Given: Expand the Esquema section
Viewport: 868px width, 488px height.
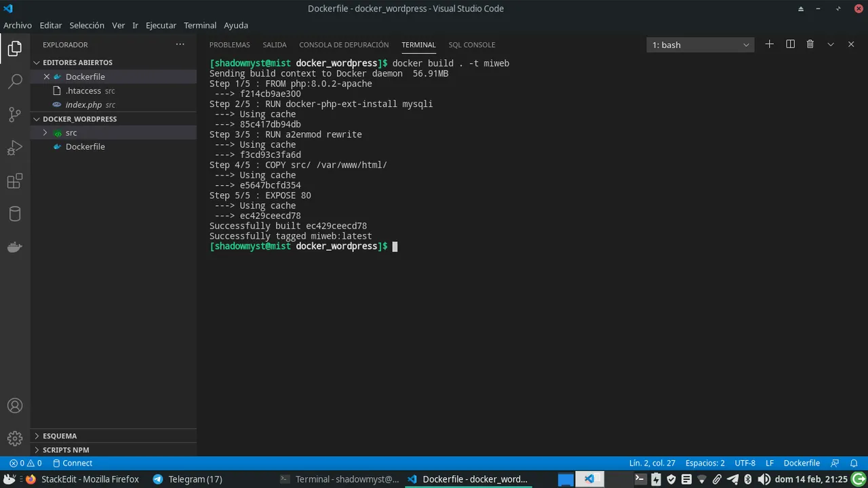Looking at the screenshot, I should [x=60, y=436].
